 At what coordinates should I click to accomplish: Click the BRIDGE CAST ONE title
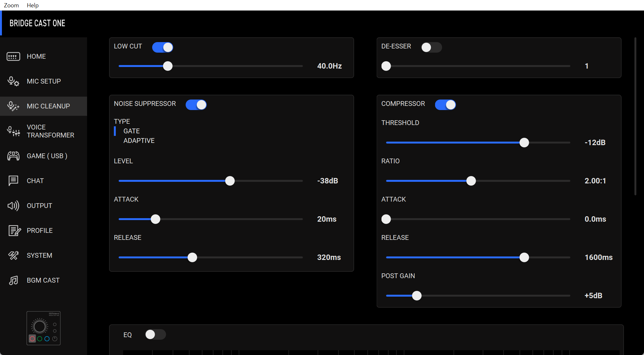pyautogui.click(x=37, y=23)
